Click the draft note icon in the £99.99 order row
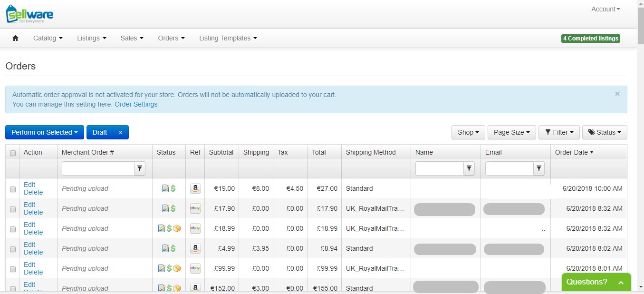 (x=162, y=268)
